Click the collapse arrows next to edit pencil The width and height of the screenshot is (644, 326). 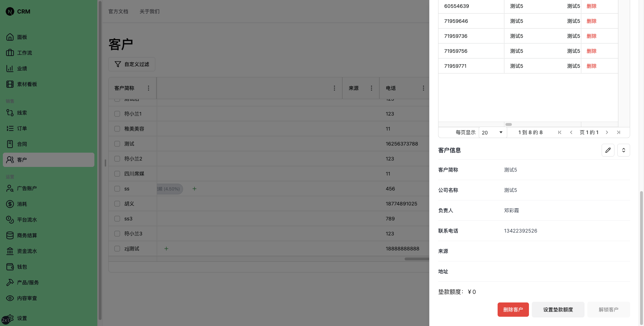tap(623, 150)
